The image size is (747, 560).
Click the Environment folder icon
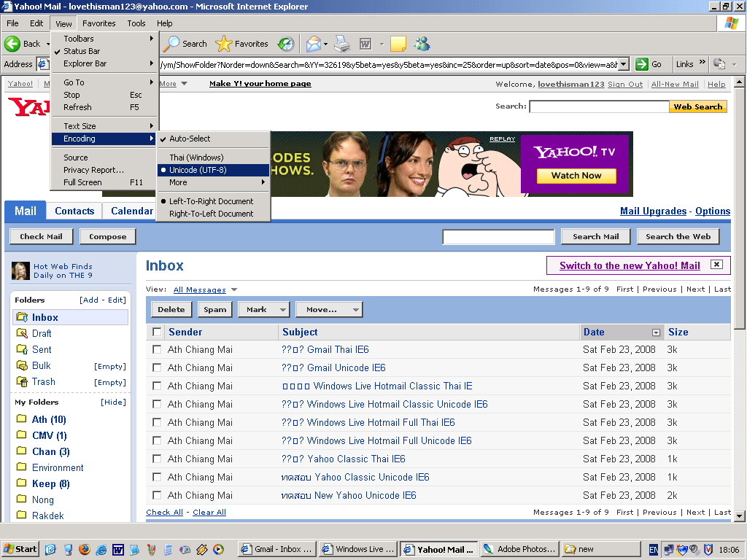tap(21, 467)
